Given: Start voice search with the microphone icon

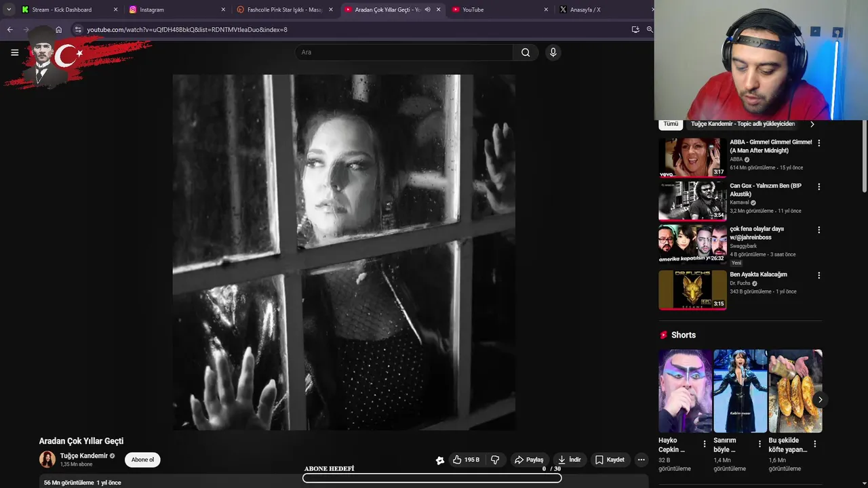Looking at the screenshot, I should [x=553, y=52].
